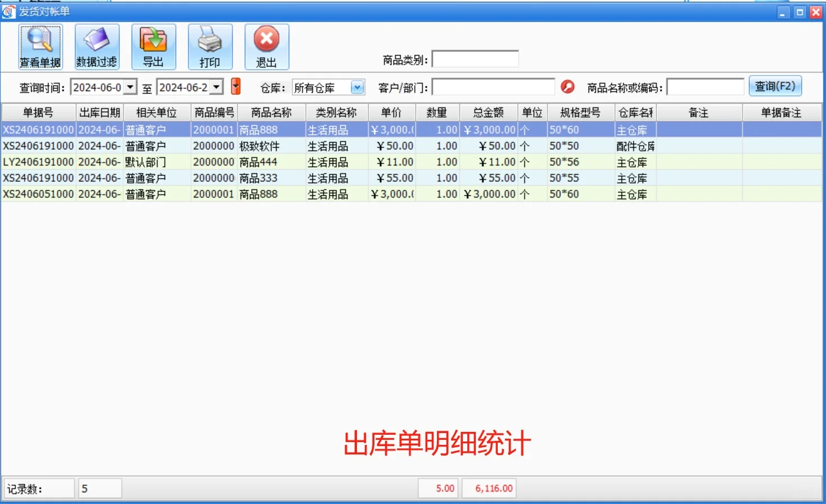826x504 pixels.
Task: Select the row containing 极致软件
Action: point(270,145)
